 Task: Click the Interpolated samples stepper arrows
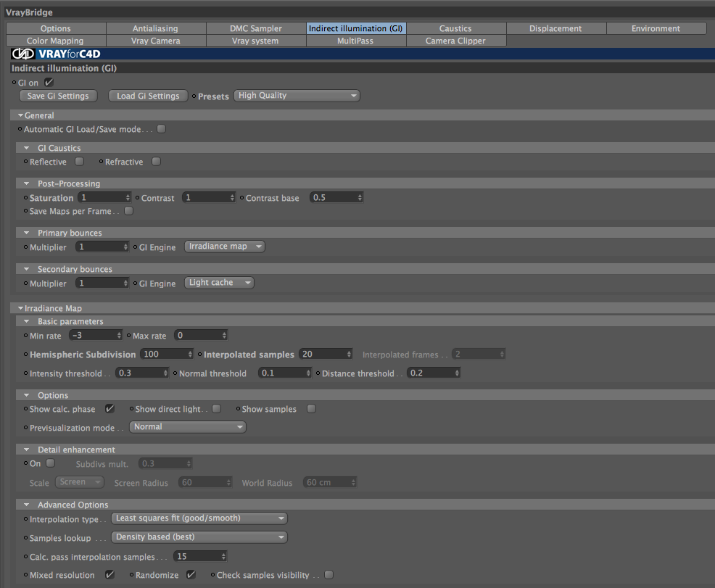349,354
